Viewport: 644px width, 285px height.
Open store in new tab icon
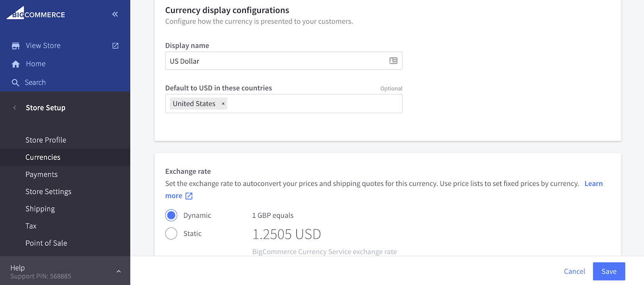pyautogui.click(x=116, y=46)
